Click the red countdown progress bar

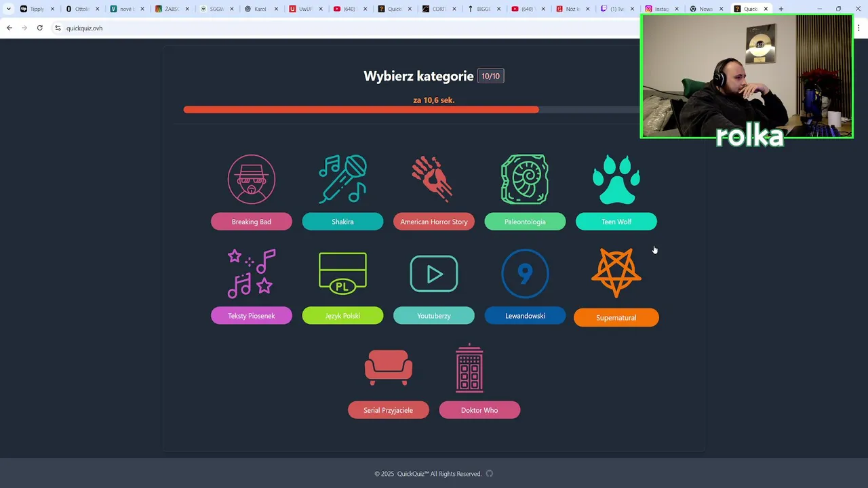(x=361, y=110)
